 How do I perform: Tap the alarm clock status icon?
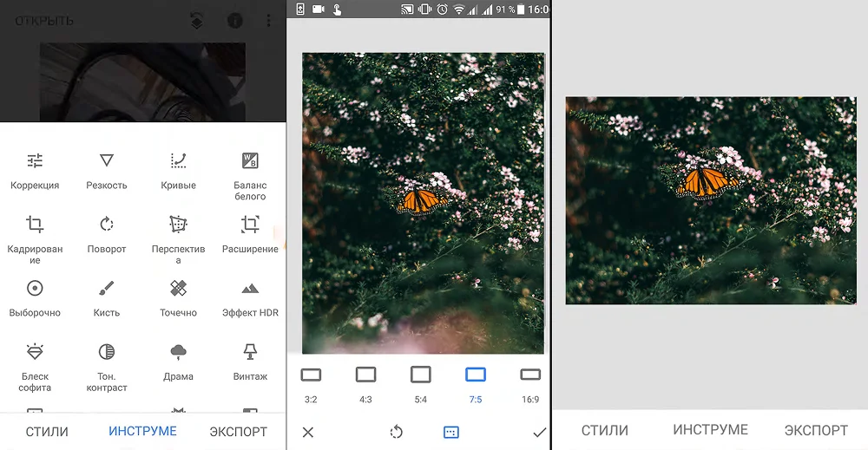click(x=443, y=10)
